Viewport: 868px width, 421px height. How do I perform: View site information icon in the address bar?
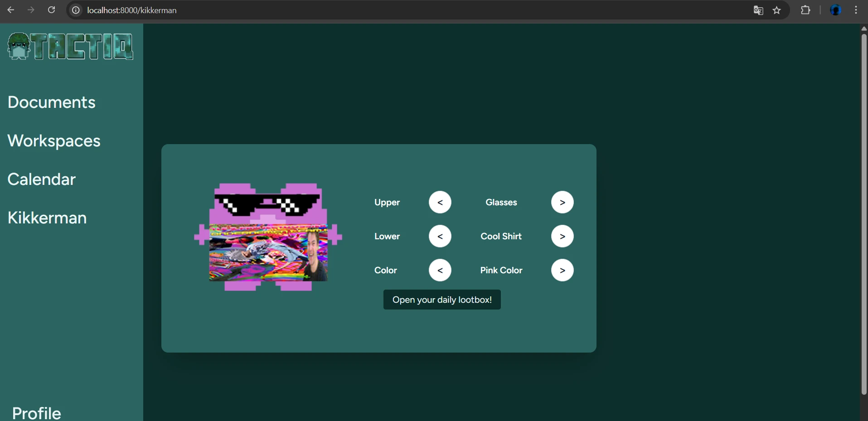tap(75, 10)
